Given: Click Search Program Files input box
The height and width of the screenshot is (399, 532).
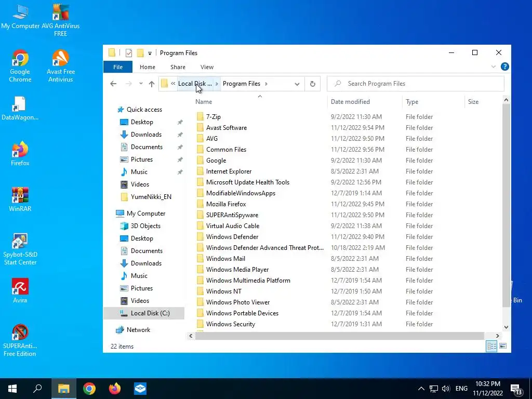Looking at the screenshot, I should 415,84.
